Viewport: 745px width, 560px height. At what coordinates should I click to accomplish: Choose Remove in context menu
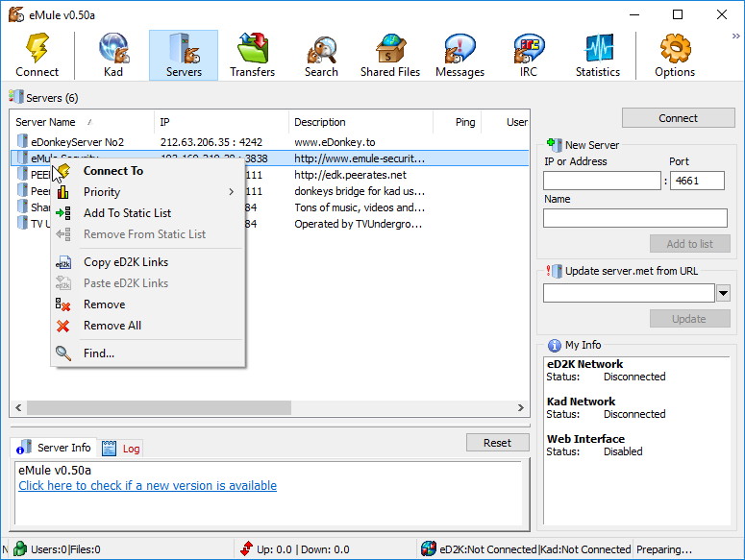pos(148,304)
